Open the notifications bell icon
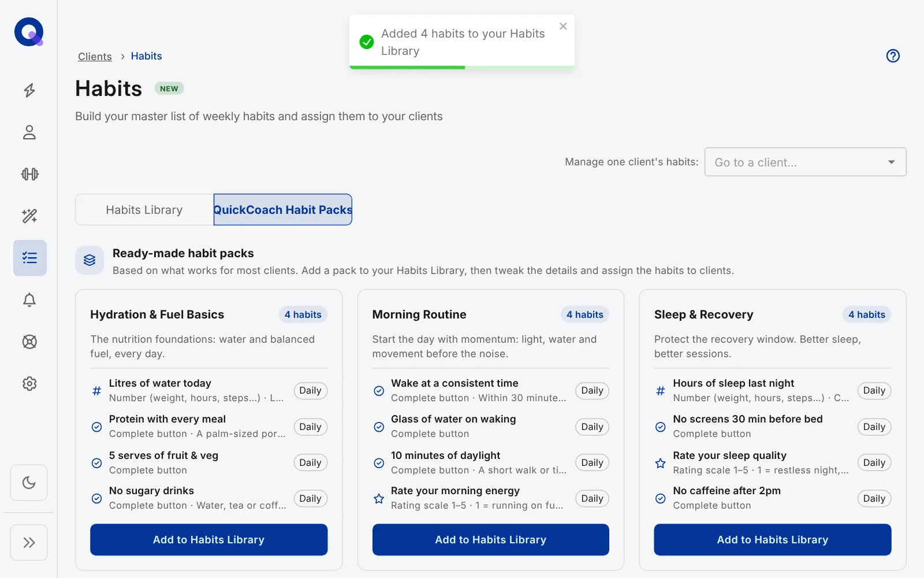 coord(29,300)
